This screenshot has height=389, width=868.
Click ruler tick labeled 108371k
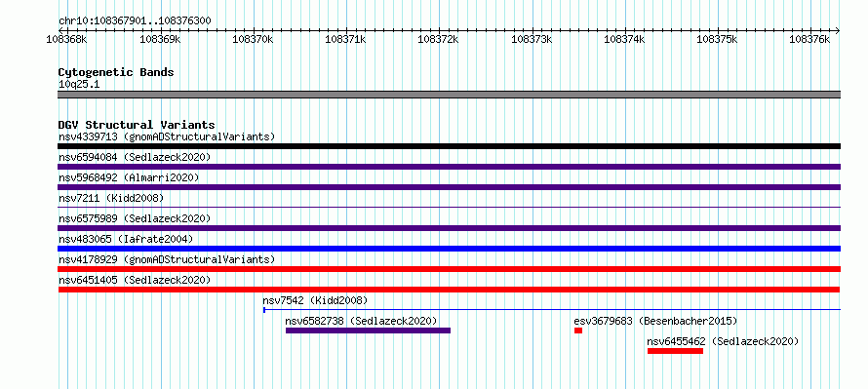pos(346,39)
